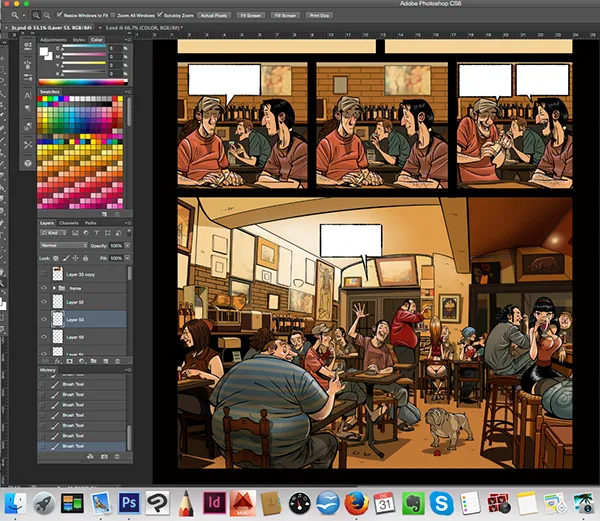The width and height of the screenshot is (600, 521).
Task: Open the Color panel flyout menu
Action: 128,40
